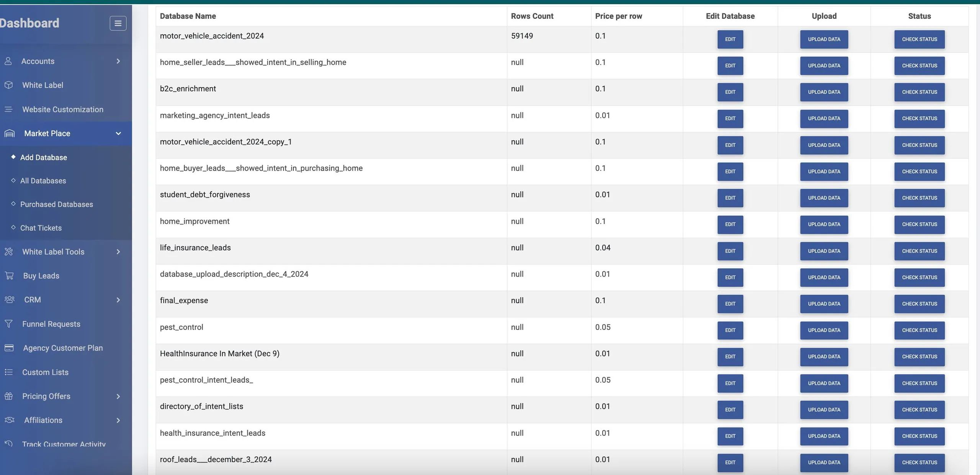Check status of HealthInsurance In Market

(919, 357)
